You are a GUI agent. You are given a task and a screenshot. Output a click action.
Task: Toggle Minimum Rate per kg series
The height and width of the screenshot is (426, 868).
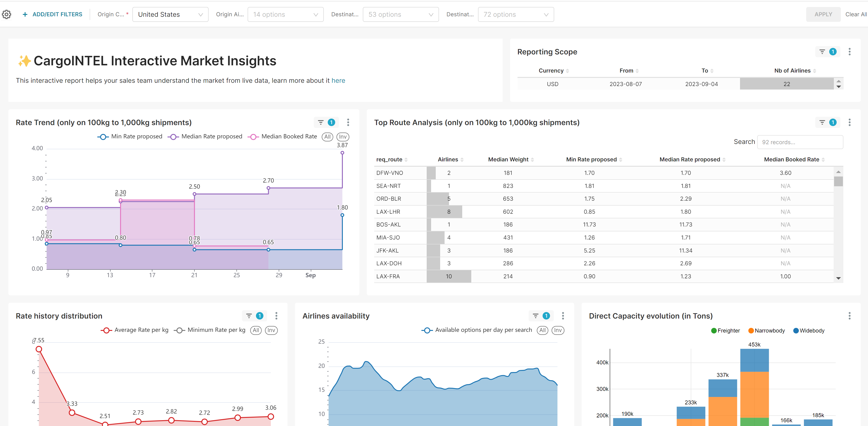point(210,330)
